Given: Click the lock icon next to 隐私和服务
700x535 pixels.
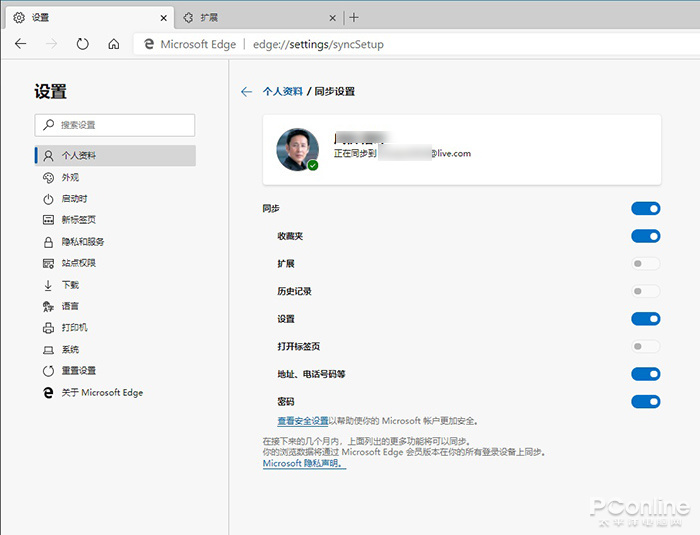Looking at the screenshot, I should click(x=48, y=242).
